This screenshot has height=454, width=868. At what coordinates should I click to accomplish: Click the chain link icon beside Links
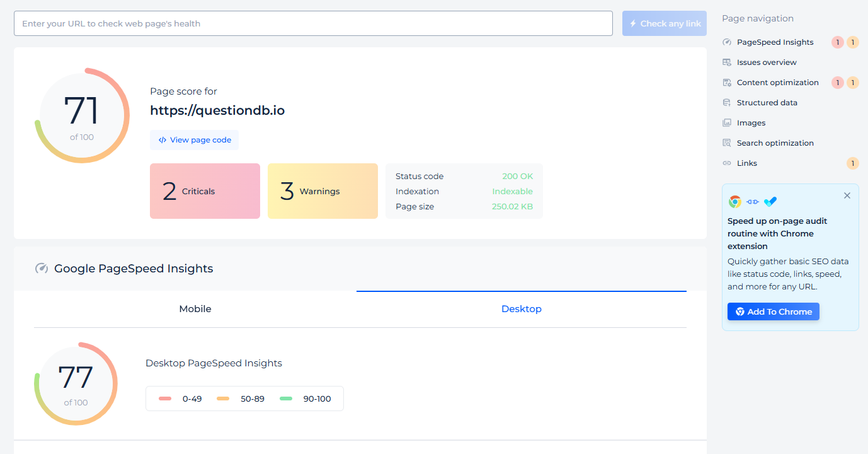point(726,163)
